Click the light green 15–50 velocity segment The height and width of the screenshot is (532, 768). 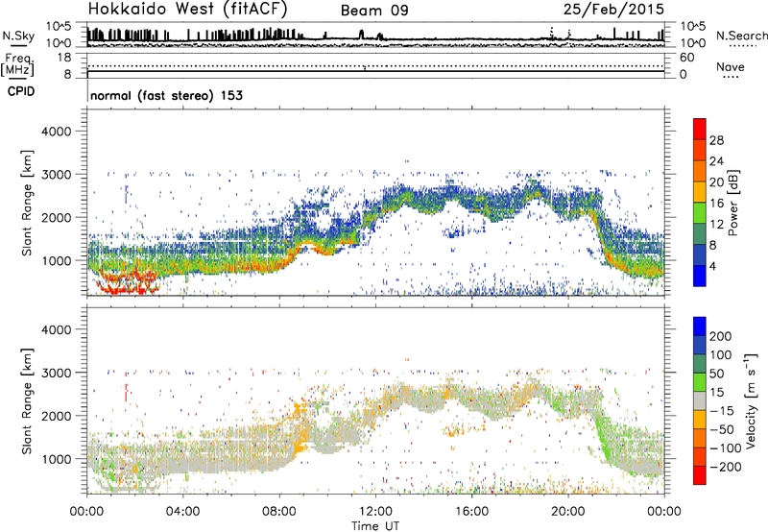pyautogui.click(x=700, y=382)
